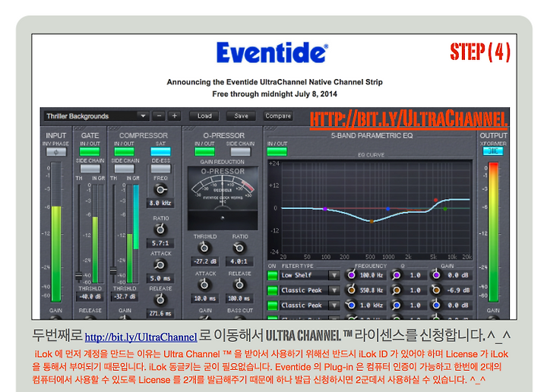
Task: Select the green node on the EQ curve
Action: point(445,209)
